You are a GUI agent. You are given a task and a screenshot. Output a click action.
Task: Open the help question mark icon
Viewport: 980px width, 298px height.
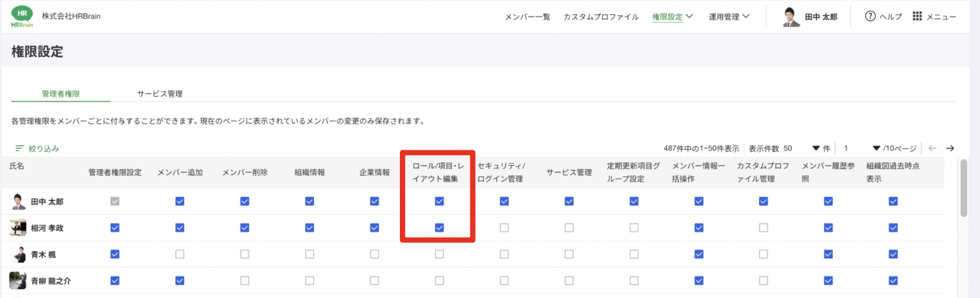click(870, 17)
